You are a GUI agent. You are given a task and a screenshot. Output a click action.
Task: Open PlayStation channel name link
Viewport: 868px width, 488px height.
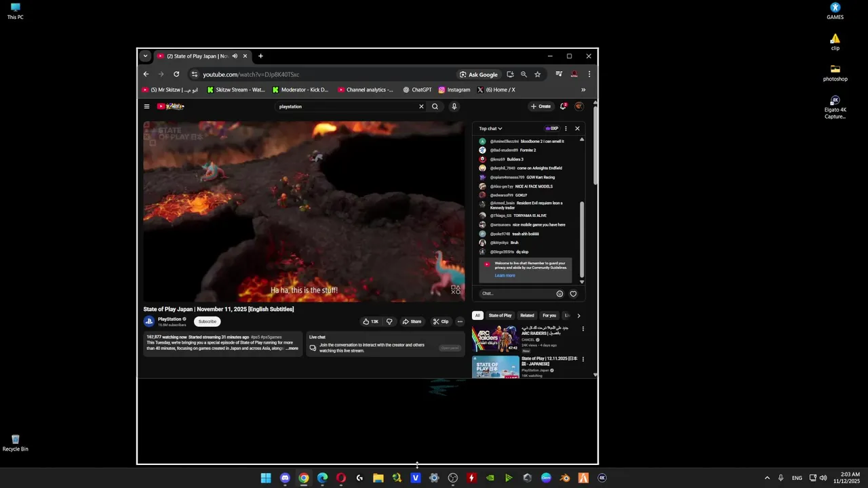click(170, 319)
